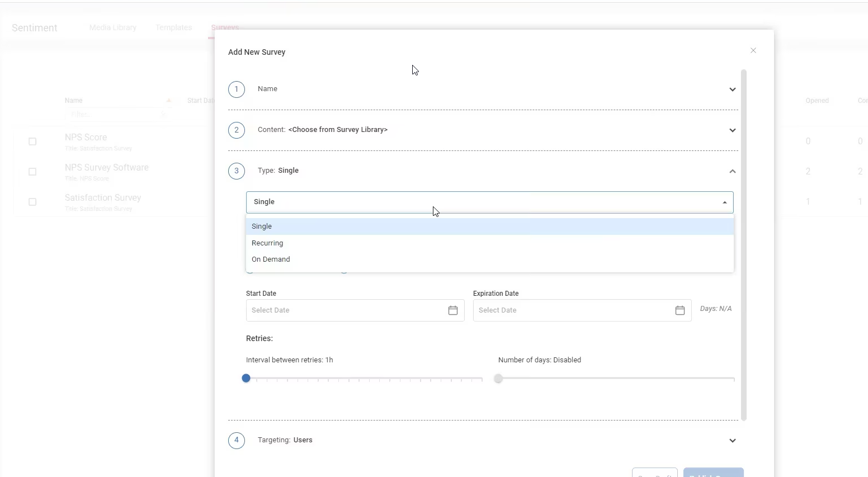
Task: Tick the Satisfaction Survey row checkbox
Action: [32, 202]
